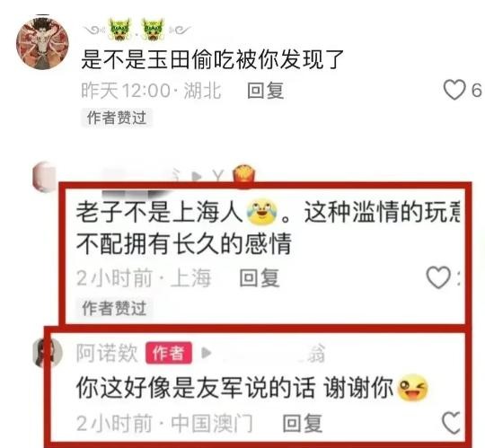This screenshot has width=485, height=448.
Task: Tap the winking emoji in author's reply
Action: (x=413, y=388)
